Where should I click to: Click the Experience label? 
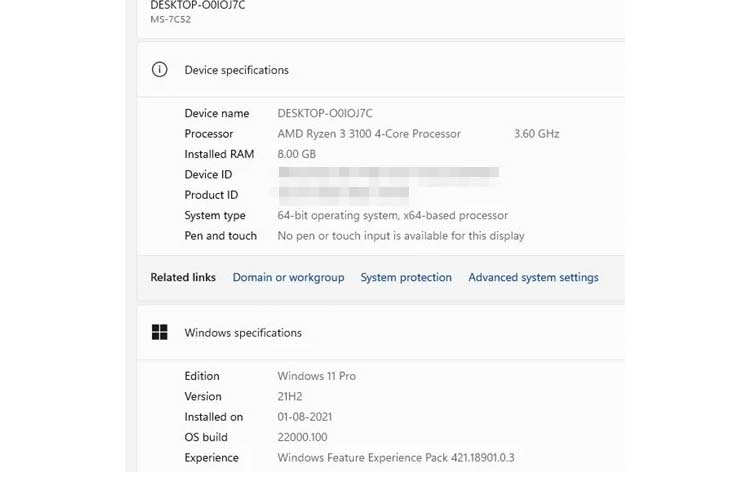point(211,458)
